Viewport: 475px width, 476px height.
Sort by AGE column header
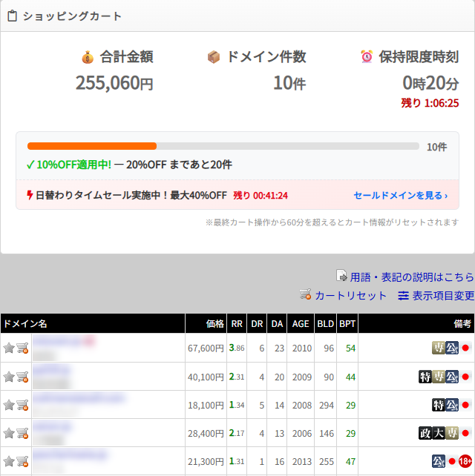click(x=301, y=323)
